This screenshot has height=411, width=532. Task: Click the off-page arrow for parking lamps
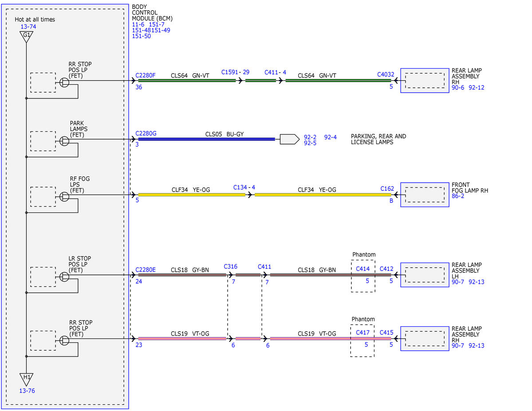289,139
